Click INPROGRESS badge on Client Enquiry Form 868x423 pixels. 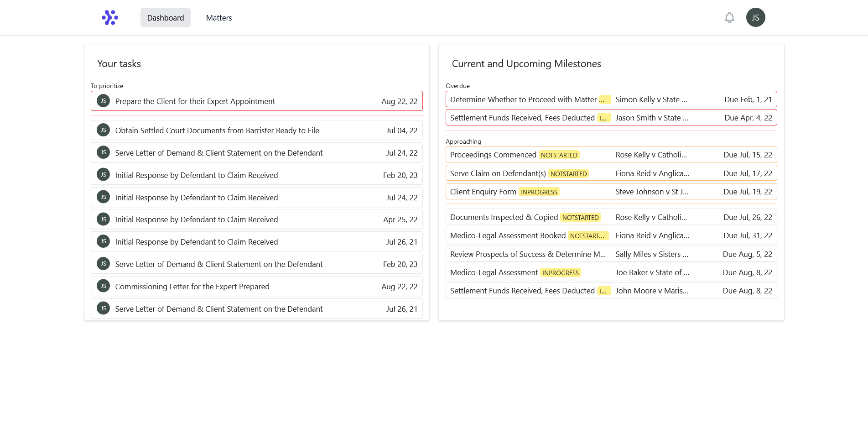coord(539,192)
